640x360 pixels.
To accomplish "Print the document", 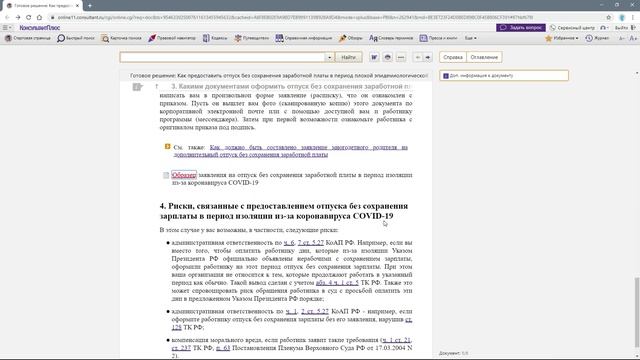I will pyautogui.click(x=388, y=57).
